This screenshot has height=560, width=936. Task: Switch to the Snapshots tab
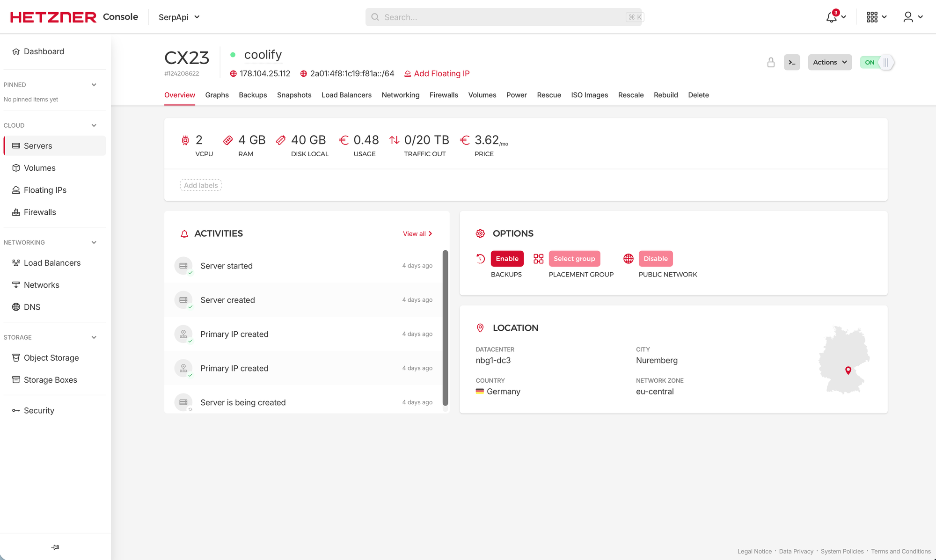294,95
